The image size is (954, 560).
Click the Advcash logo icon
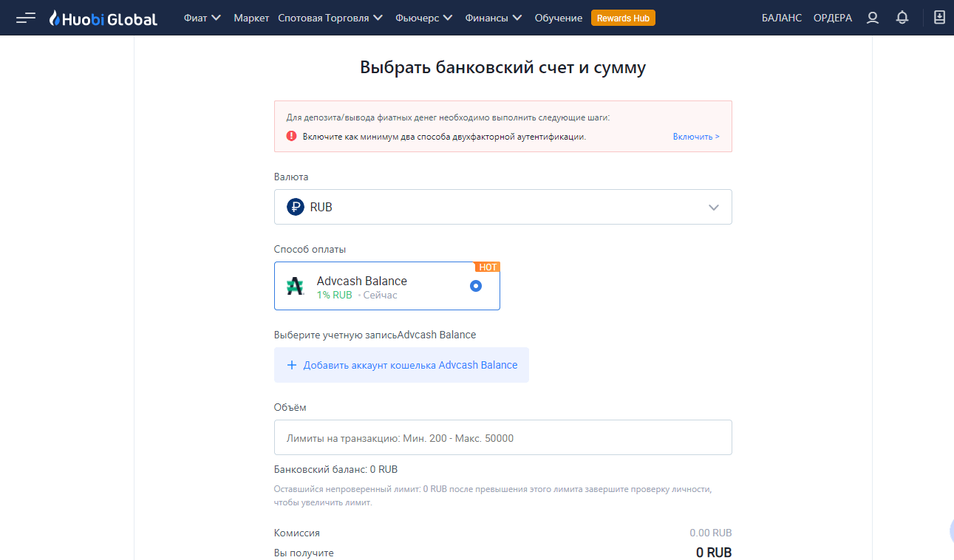[x=296, y=286]
